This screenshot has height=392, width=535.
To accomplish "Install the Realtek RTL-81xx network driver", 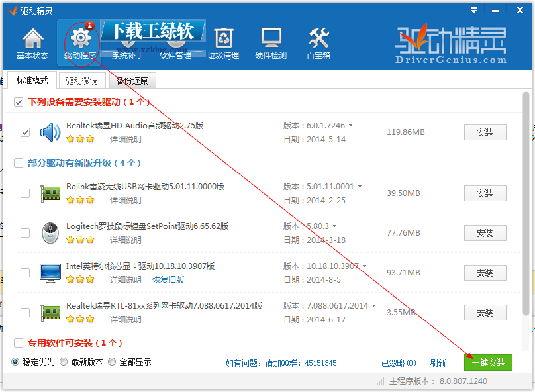I will click(x=485, y=313).
